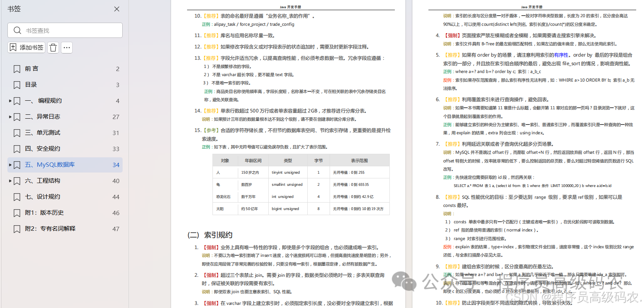Click the table cell 150岁之内

pos(250,173)
